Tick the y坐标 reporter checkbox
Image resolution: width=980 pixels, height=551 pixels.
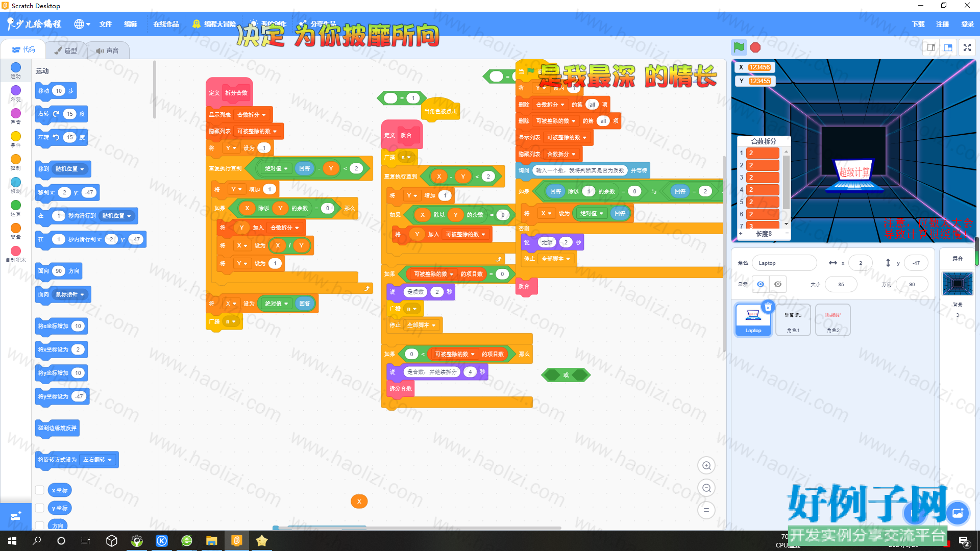39,508
